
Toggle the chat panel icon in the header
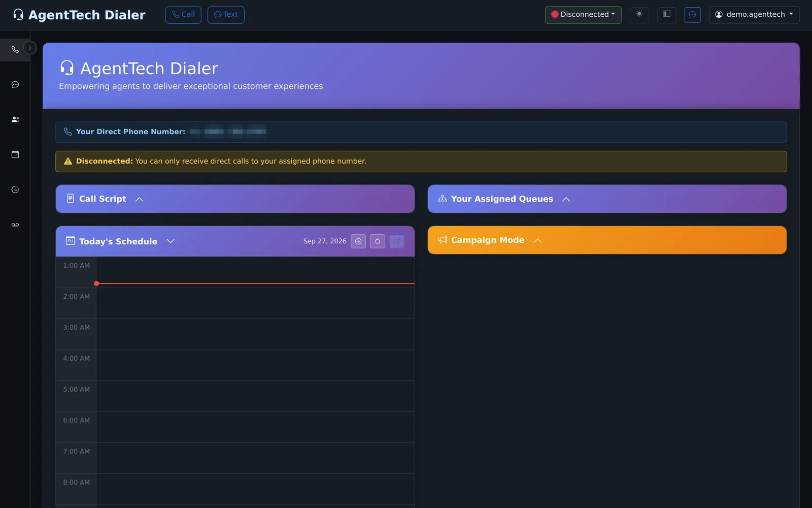click(x=693, y=15)
